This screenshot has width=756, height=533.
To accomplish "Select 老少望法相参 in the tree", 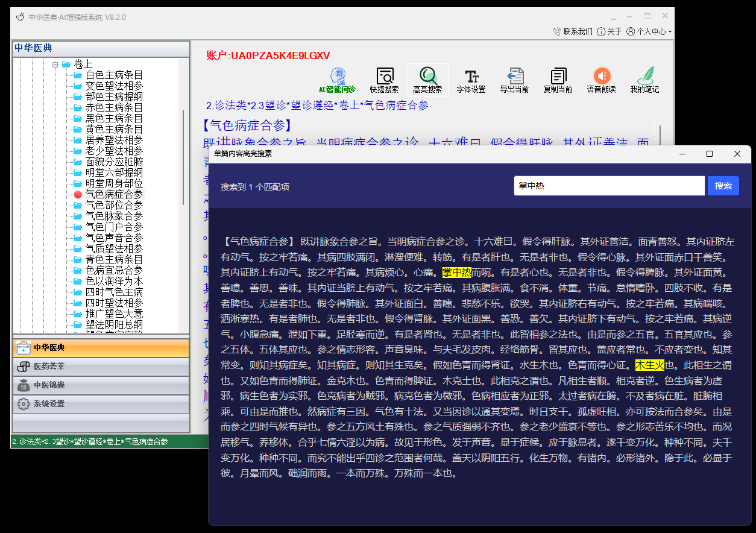I will click(114, 151).
